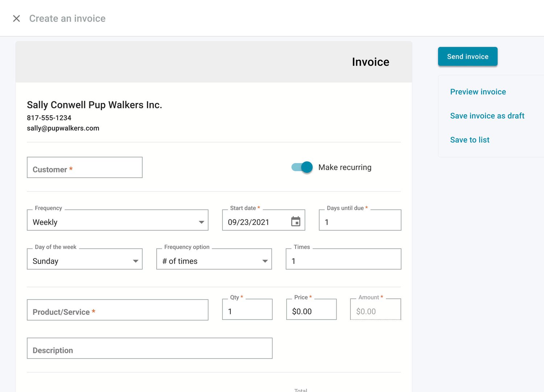Disable the Make recurring toggle
This screenshot has height=392, width=544.
pyautogui.click(x=301, y=167)
